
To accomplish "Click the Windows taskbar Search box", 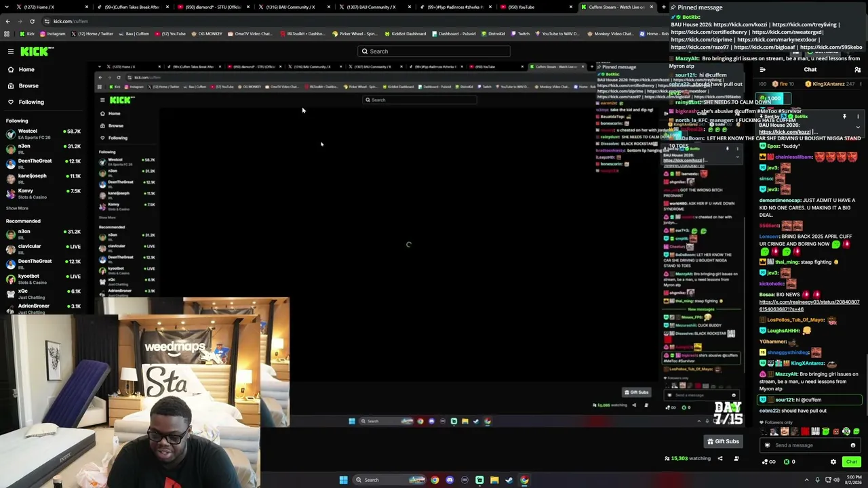I will 390,480.
